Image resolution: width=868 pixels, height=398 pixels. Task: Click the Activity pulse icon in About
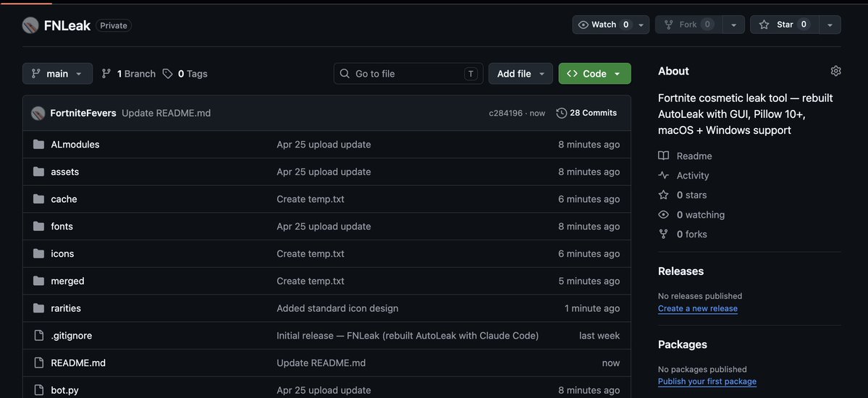point(663,175)
